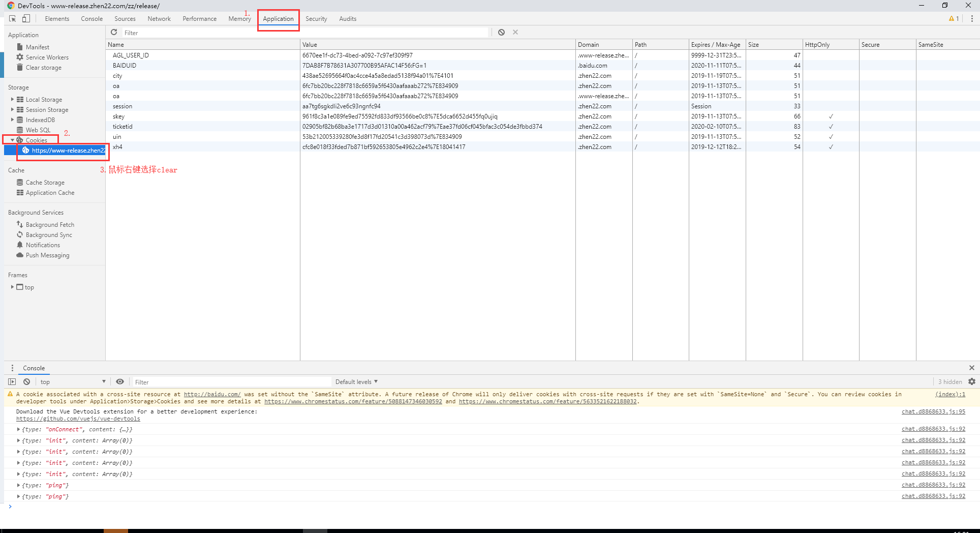The image size is (980, 533).
Task: Expand Local Storage tree node
Action: [12, 99]
